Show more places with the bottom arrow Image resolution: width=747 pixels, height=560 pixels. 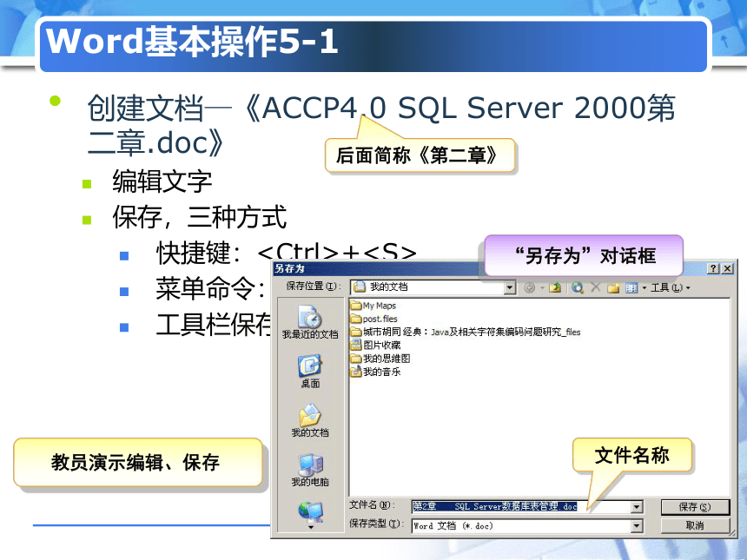click(311, 528)
